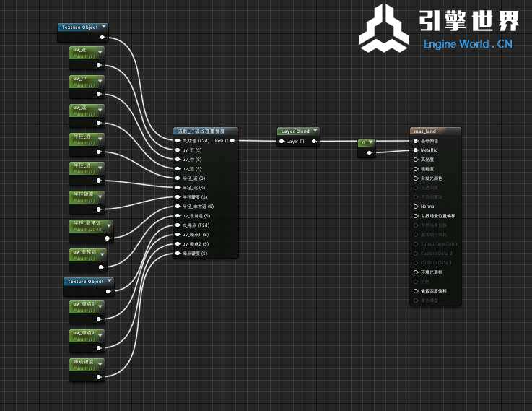
Task: Click the Normal input pin on mat_land
Action: point(415,207)
